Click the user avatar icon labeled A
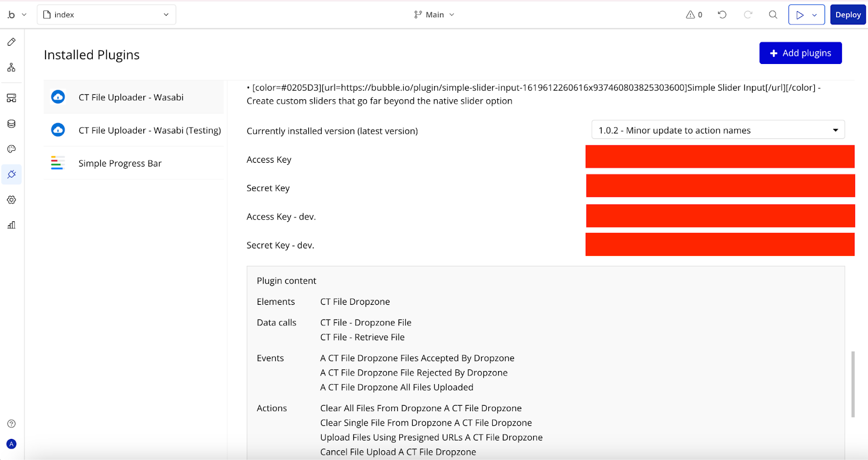The image size is (868, 460). (11, 444)
